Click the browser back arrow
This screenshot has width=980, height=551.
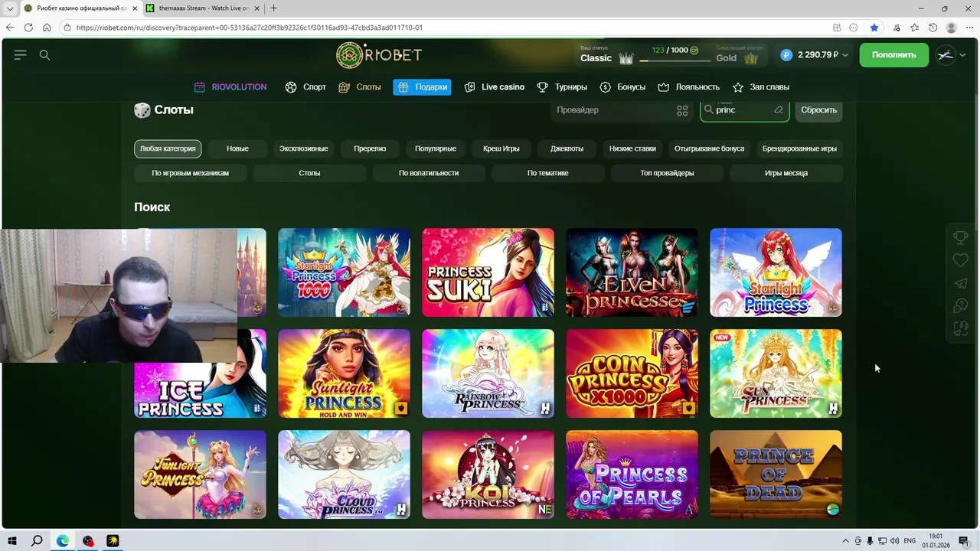[10, 28]
